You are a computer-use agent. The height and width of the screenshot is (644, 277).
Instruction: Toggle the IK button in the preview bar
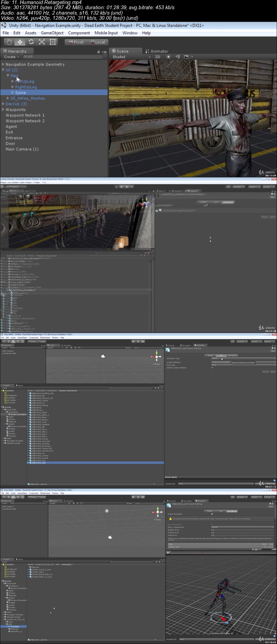click(253, 549)
